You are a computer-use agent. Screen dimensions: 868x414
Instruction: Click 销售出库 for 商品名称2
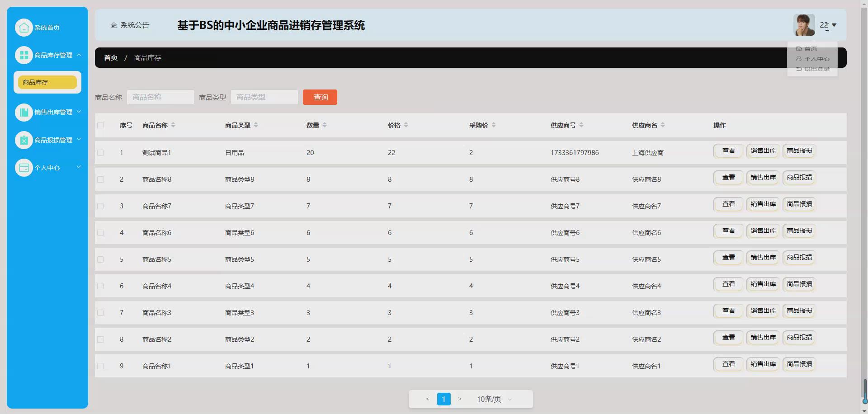click(x=763, y=338)
